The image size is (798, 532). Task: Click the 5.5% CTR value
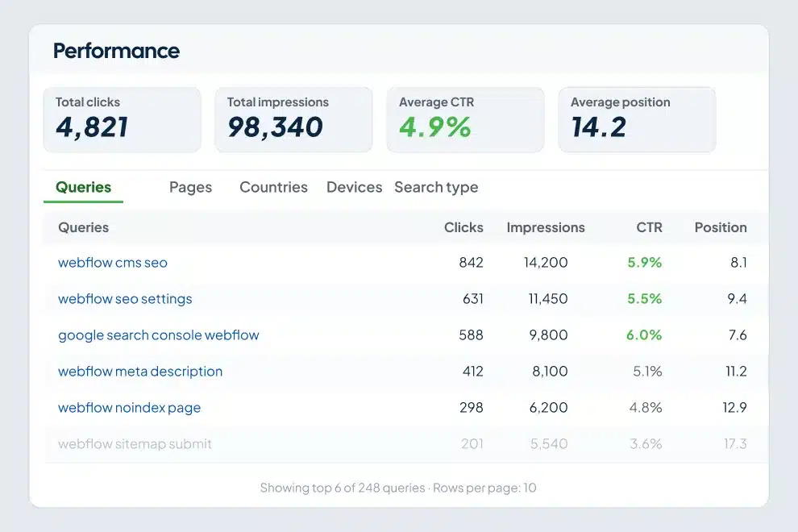click(644, 299)
